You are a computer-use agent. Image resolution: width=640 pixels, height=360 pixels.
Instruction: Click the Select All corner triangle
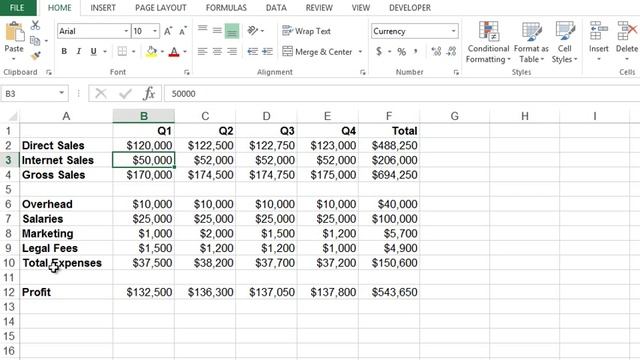(x=13, y=117)
